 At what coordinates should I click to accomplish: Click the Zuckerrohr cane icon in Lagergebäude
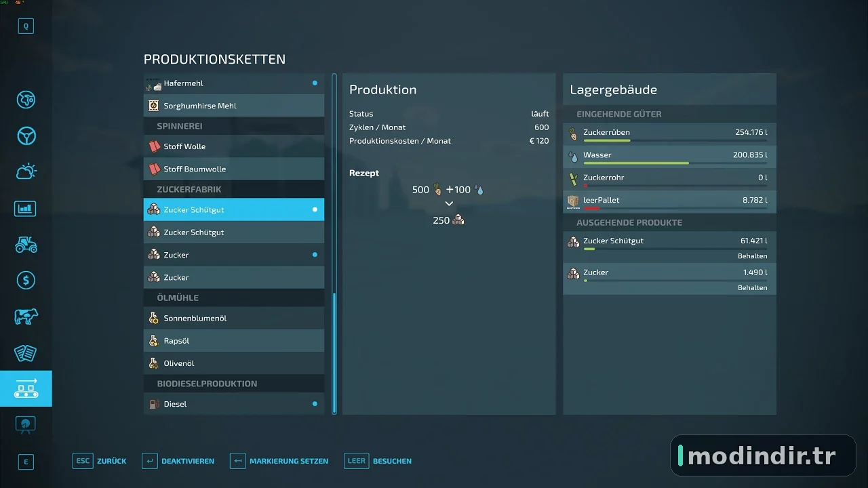(574, 179)
